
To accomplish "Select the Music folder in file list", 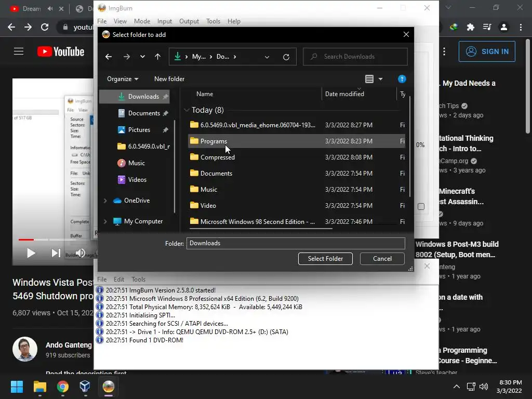I will (x=297, y=189).
